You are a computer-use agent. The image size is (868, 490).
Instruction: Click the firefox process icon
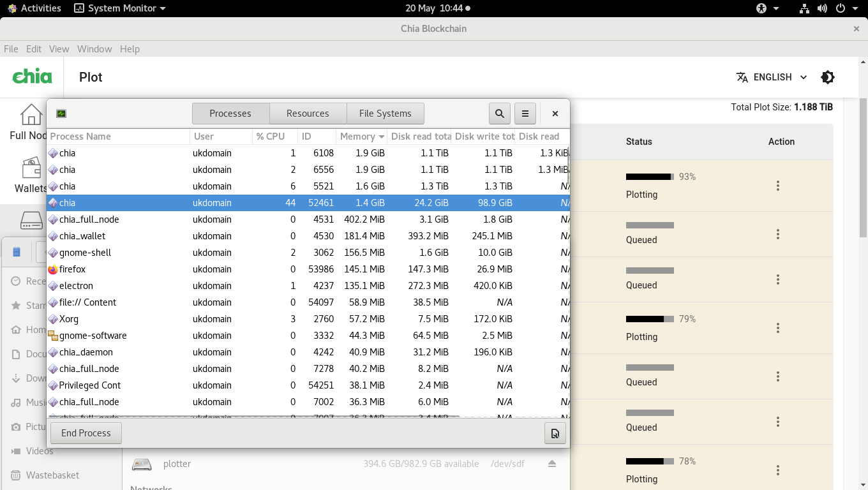53,269
